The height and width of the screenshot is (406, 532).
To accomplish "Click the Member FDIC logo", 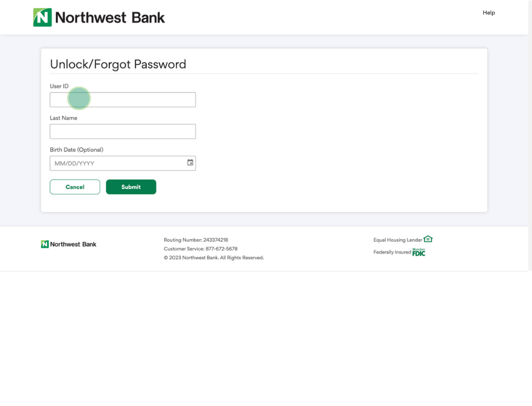I will click(419, 252).
